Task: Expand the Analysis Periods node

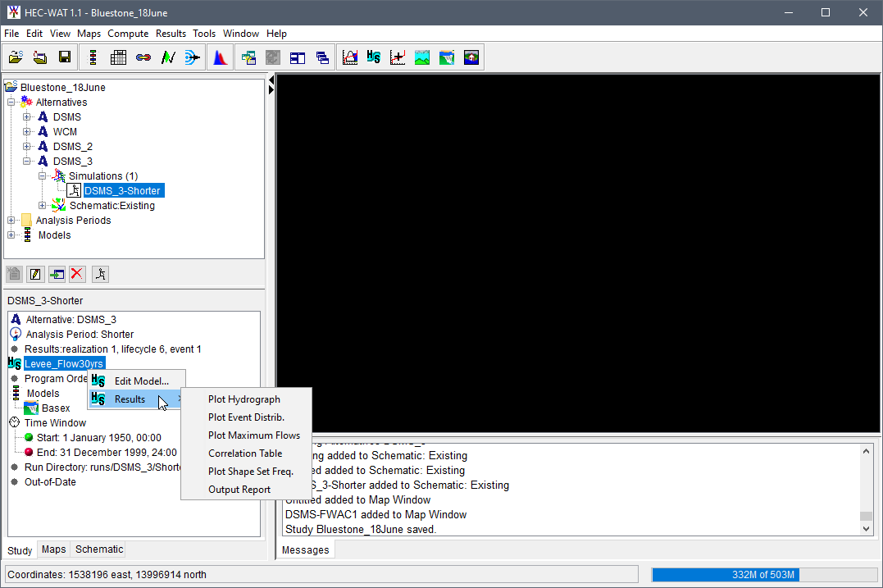Action: [x=11, y=221]
